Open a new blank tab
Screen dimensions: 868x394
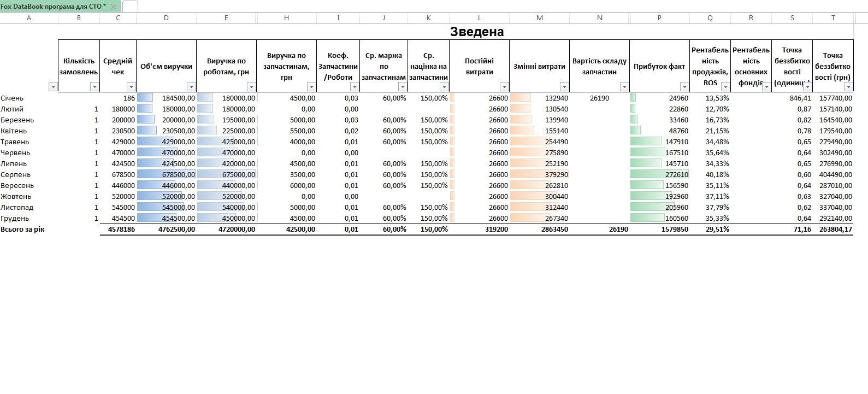[x=130, y=7]
